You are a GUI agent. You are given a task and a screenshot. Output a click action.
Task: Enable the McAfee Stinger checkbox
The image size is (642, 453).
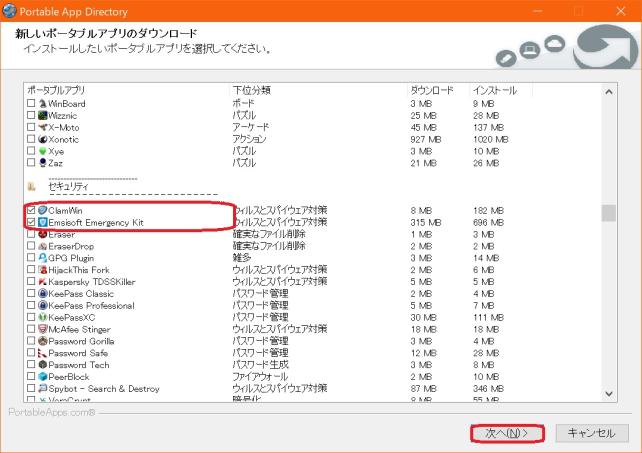(x=31, y=329)
